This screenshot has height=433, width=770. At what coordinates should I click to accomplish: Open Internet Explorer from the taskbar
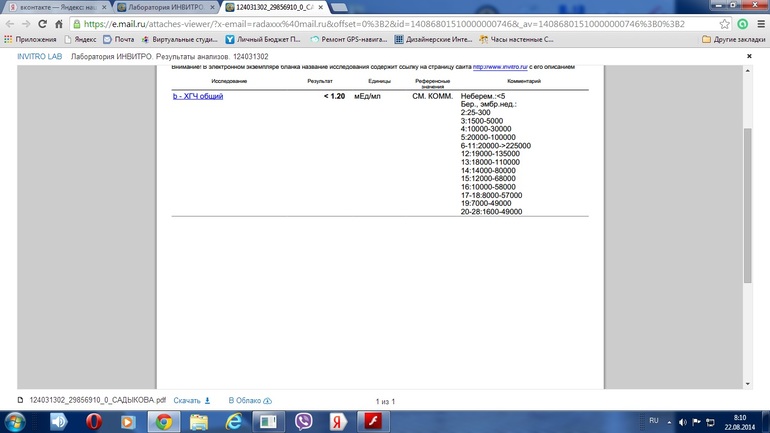(233, 421)
